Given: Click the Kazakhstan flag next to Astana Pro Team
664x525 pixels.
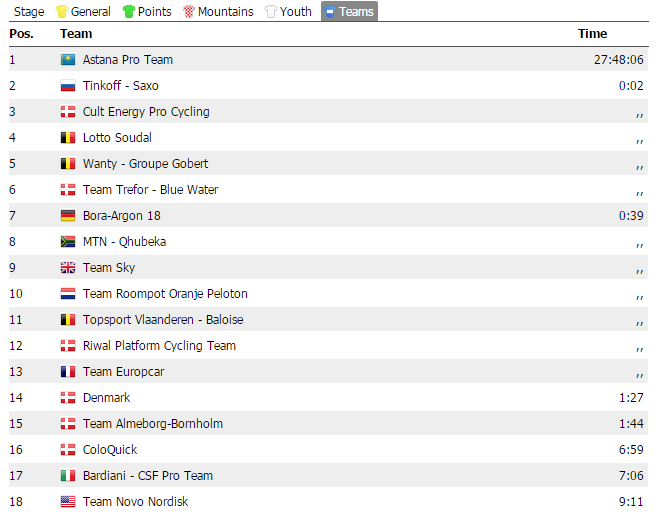Looking at the screenshot, I should (68, 60).
